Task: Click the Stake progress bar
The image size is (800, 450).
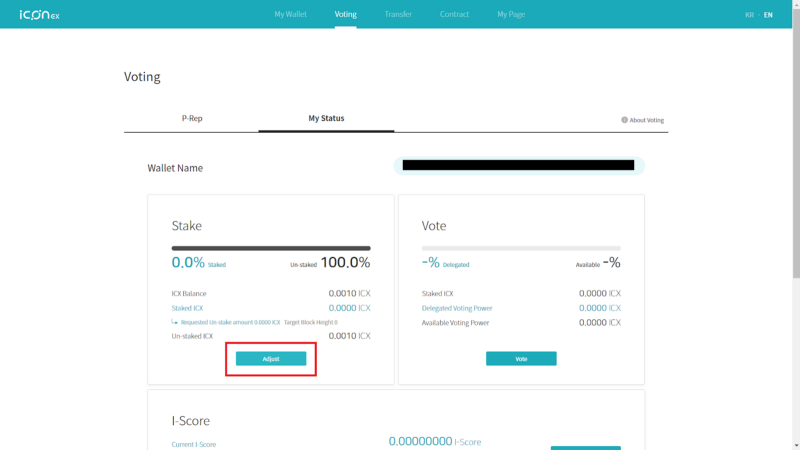Action: coord(271,248)
